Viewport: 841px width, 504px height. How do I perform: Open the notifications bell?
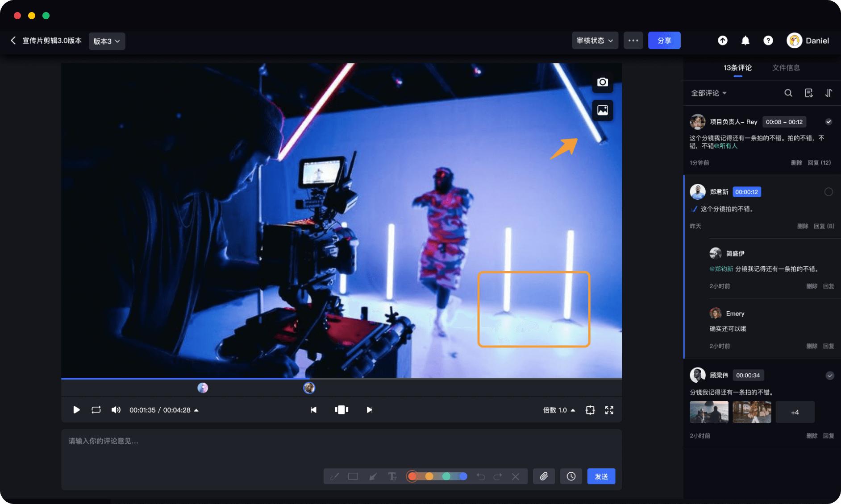tap(745, 41)
